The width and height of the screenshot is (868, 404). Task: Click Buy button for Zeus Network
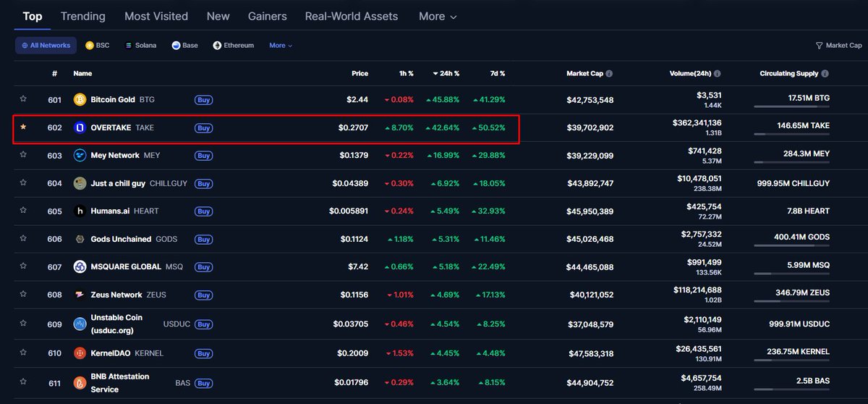pos(204,295)
